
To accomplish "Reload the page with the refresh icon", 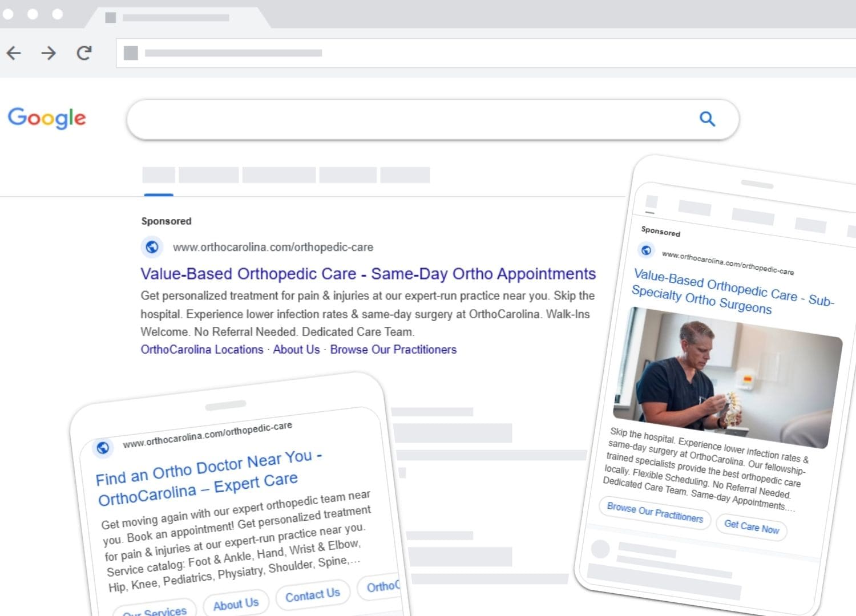I will 84,53.
